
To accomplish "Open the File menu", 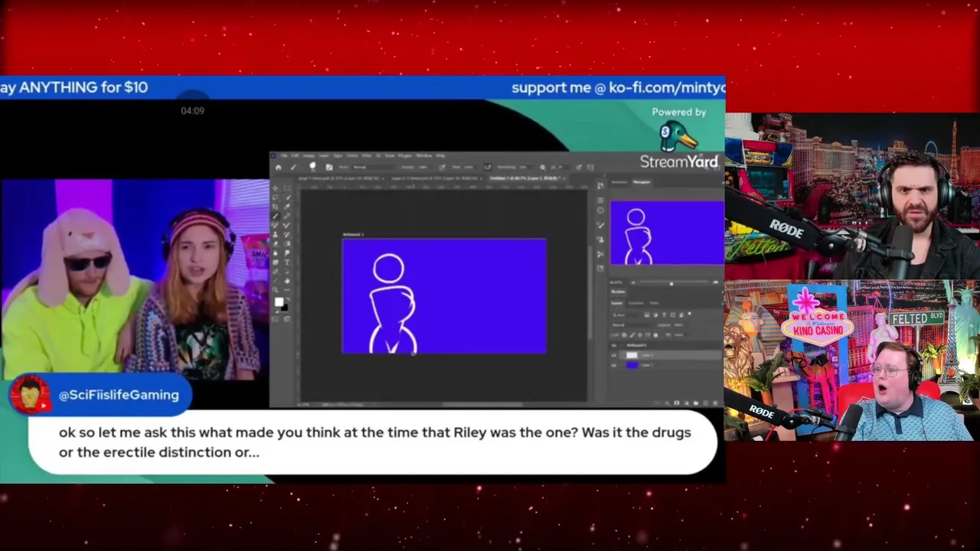I will click(x=285, y=155).
